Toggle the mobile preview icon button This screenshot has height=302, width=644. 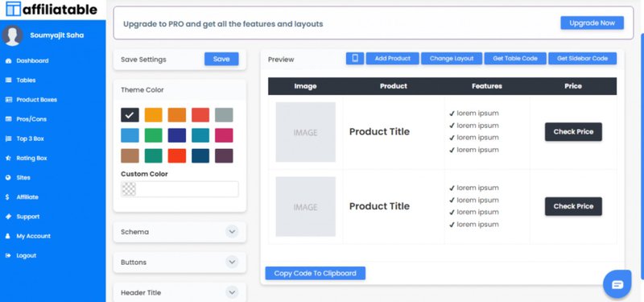[x=355, y=58]
